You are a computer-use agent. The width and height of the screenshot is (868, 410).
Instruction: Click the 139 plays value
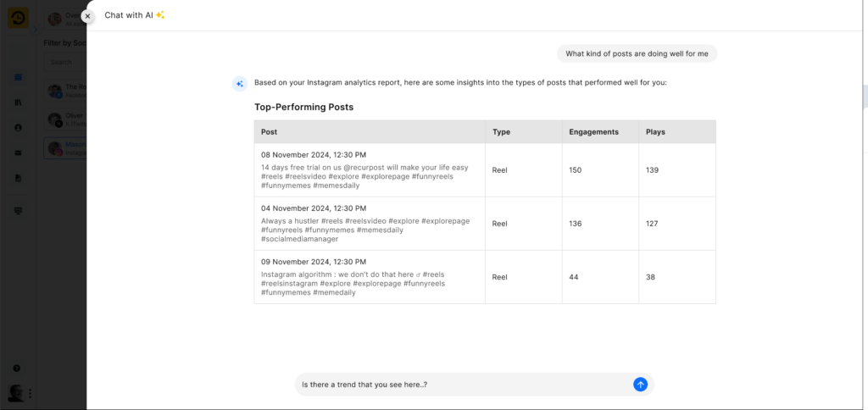652,170
